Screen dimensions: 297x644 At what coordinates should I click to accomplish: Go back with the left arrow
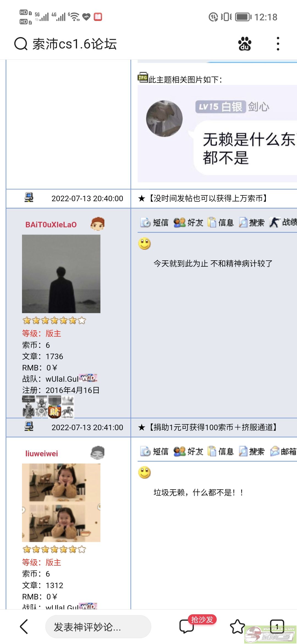24,627
